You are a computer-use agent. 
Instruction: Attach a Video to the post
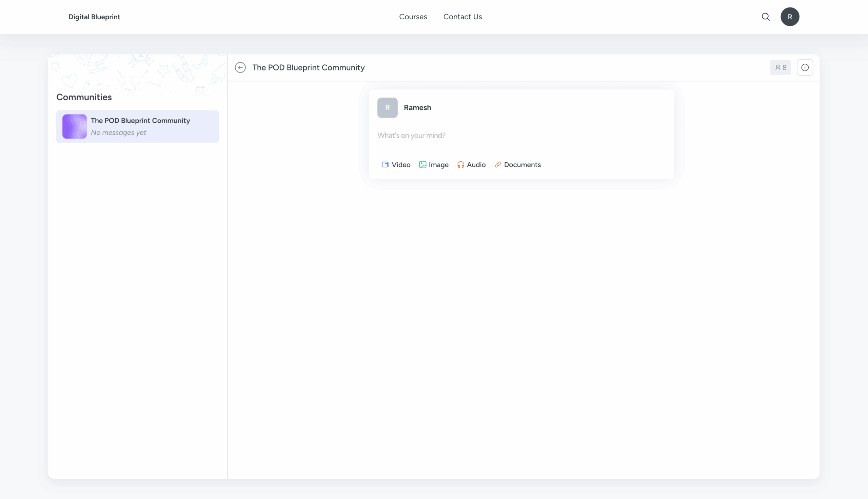[396, 165]
